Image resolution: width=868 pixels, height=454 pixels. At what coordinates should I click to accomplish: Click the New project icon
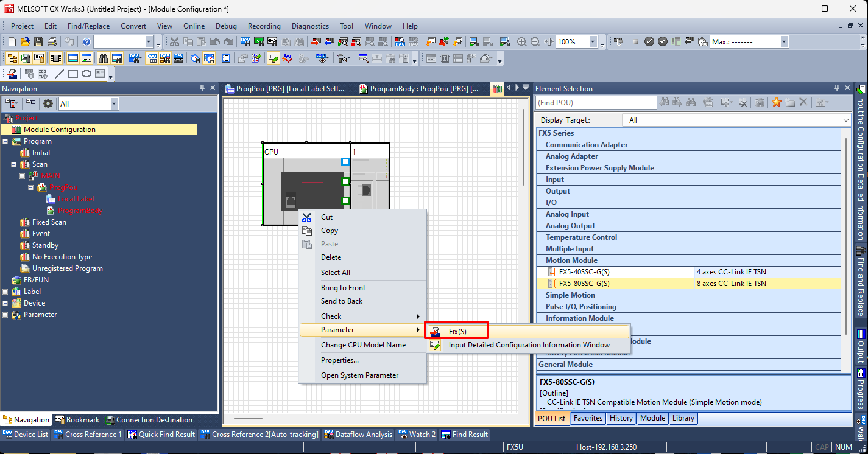click(12, 42)
